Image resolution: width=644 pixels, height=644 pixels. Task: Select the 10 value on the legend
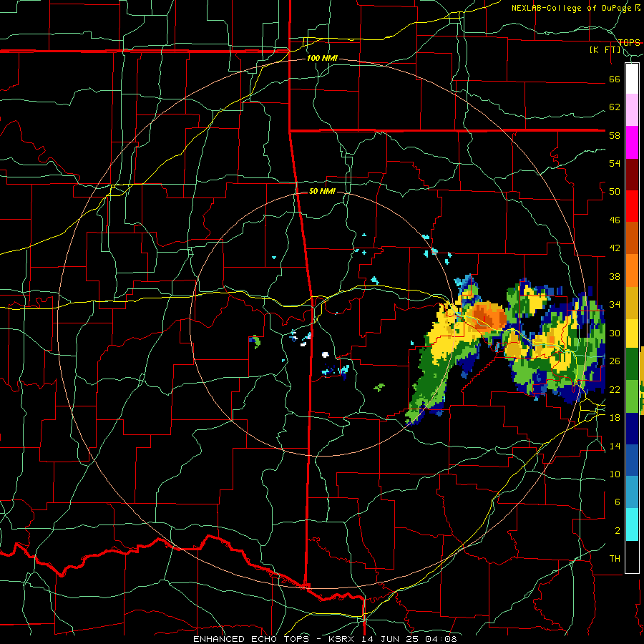(615, 474)
